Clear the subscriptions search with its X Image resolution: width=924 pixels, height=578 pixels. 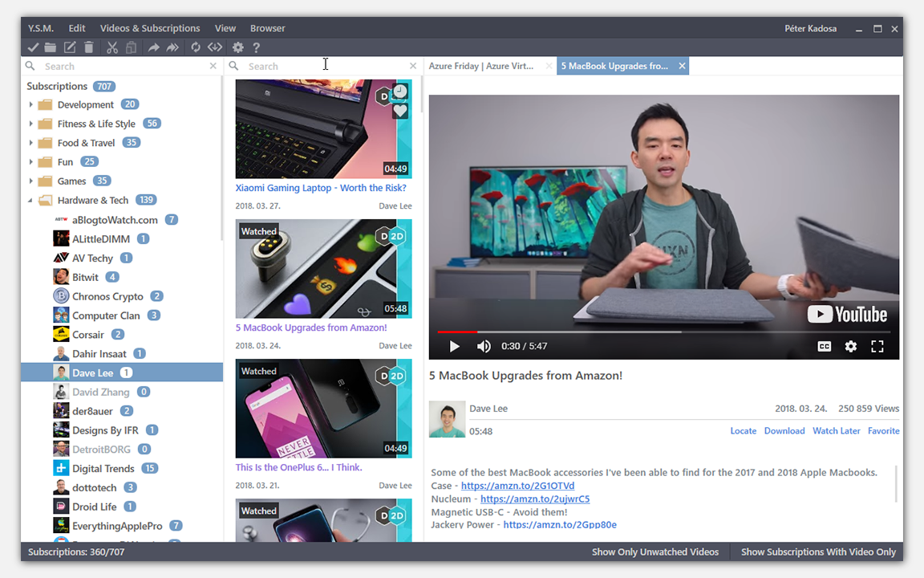(x=213, y=66)
